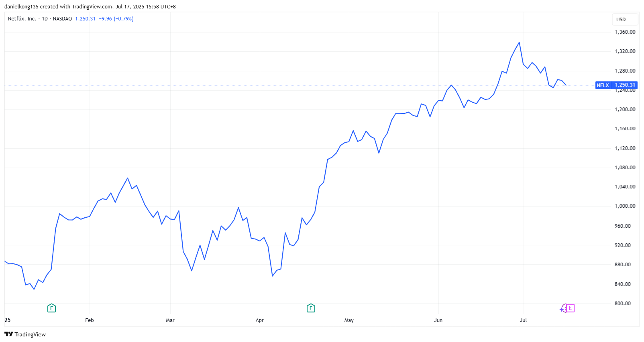Click the green earnings marker in April

click(x=311, y=308)
